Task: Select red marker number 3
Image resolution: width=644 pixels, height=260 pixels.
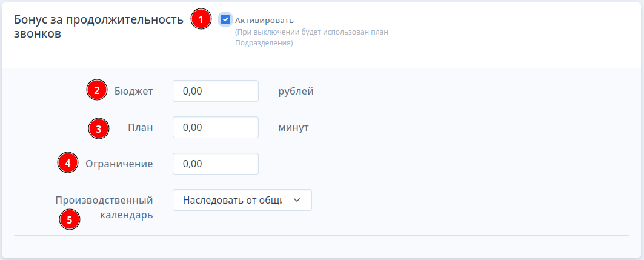Action: 99,128
